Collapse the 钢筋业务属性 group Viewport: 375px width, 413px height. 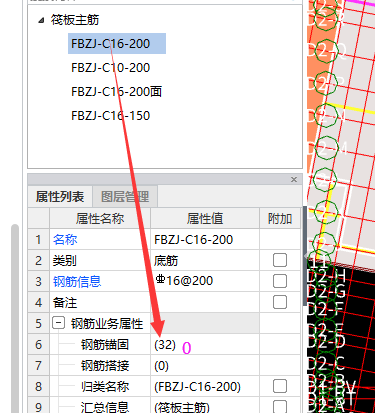58,323
